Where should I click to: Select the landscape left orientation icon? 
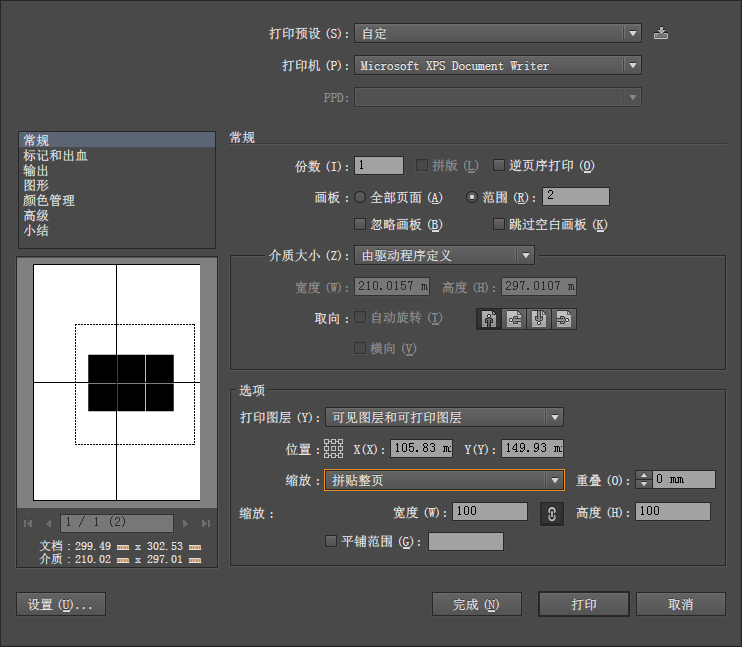tap(514, 319)
